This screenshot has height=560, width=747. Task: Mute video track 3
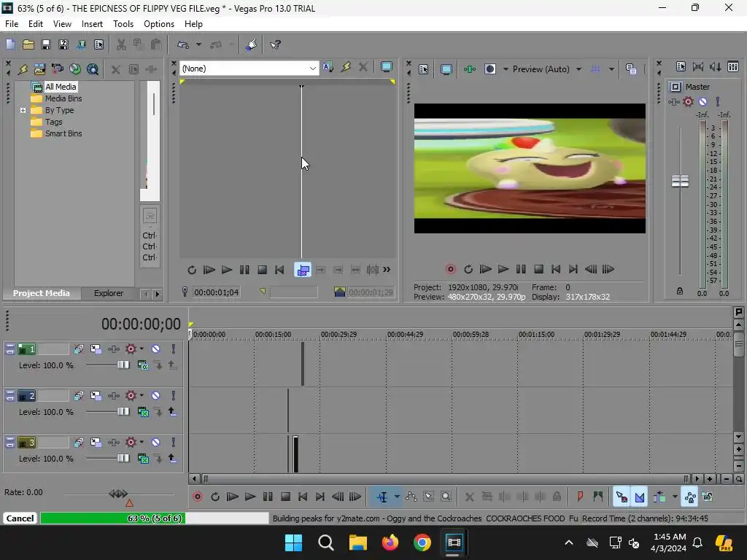[156, 443]
